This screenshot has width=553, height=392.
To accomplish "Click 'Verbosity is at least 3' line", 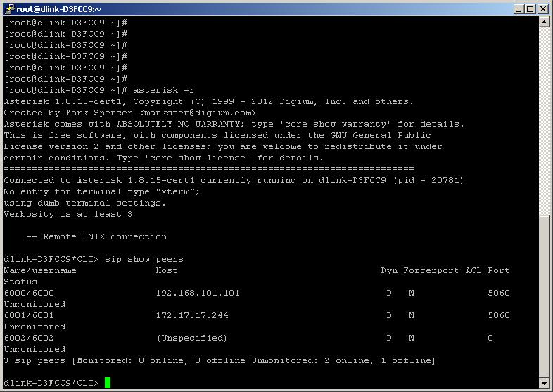I will (68, 214).
